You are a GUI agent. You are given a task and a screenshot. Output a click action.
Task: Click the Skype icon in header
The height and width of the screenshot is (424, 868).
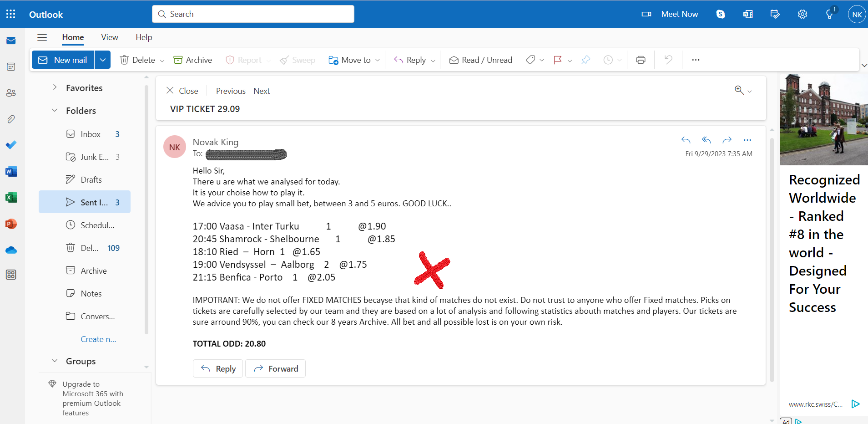[721, 14]
